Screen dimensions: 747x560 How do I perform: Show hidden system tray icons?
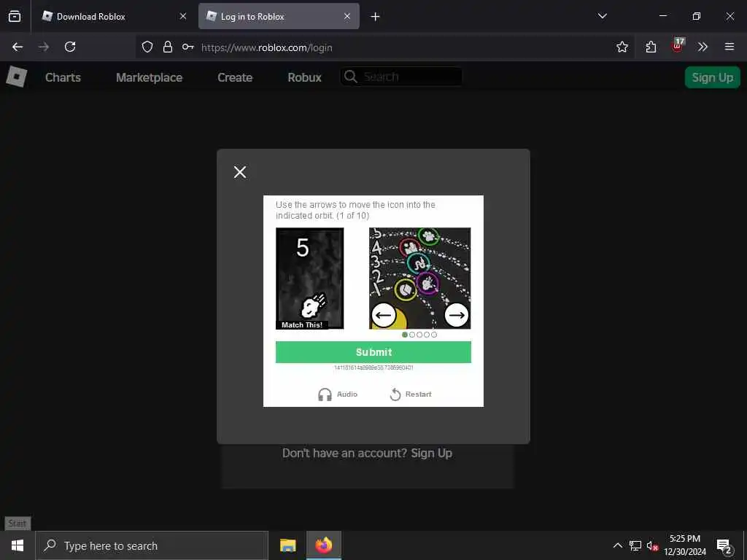(x=617, y=545)
